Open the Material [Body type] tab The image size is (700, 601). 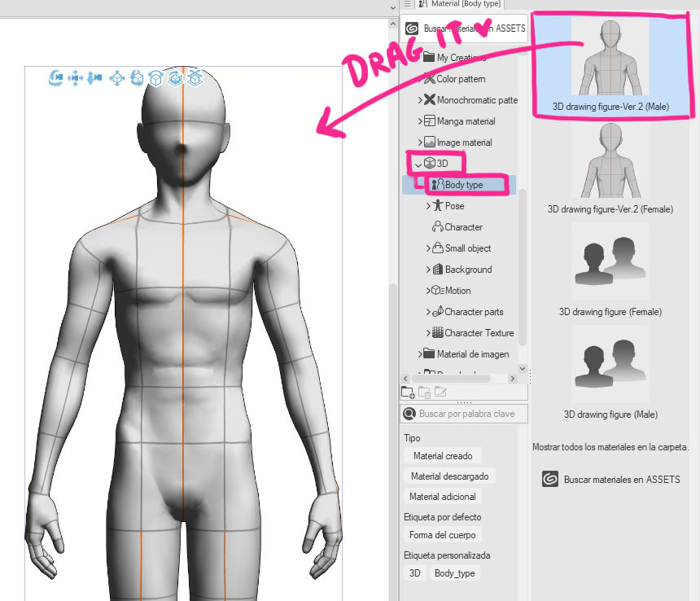click(460, 4)
